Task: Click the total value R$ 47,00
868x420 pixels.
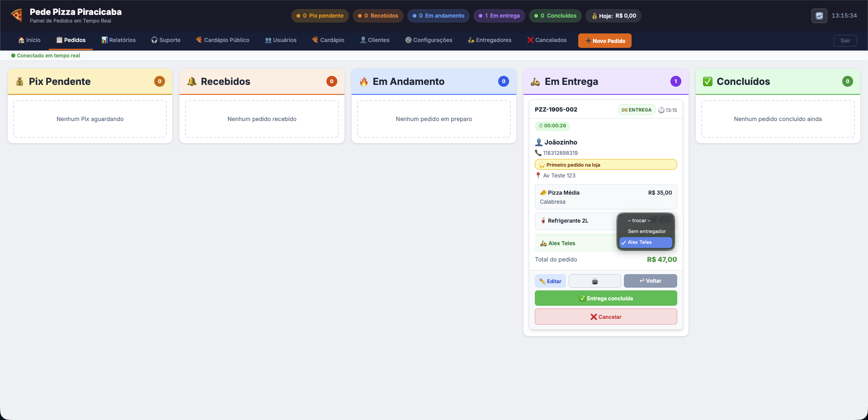Action: pos(662,260)
